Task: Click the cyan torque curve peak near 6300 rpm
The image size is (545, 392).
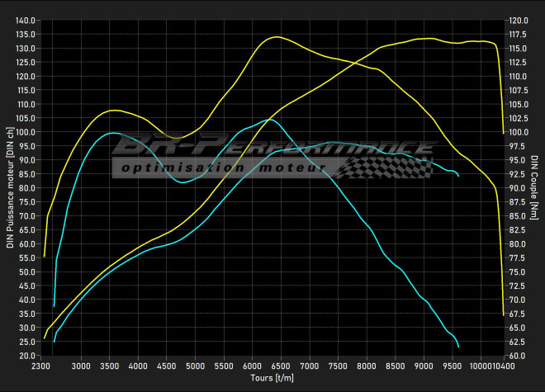Action: 266,120
